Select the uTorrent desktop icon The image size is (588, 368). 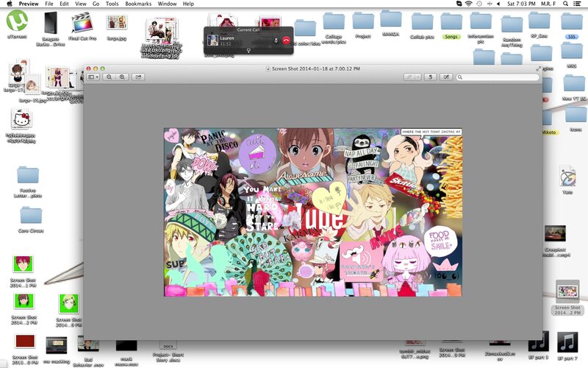(17, 21)
